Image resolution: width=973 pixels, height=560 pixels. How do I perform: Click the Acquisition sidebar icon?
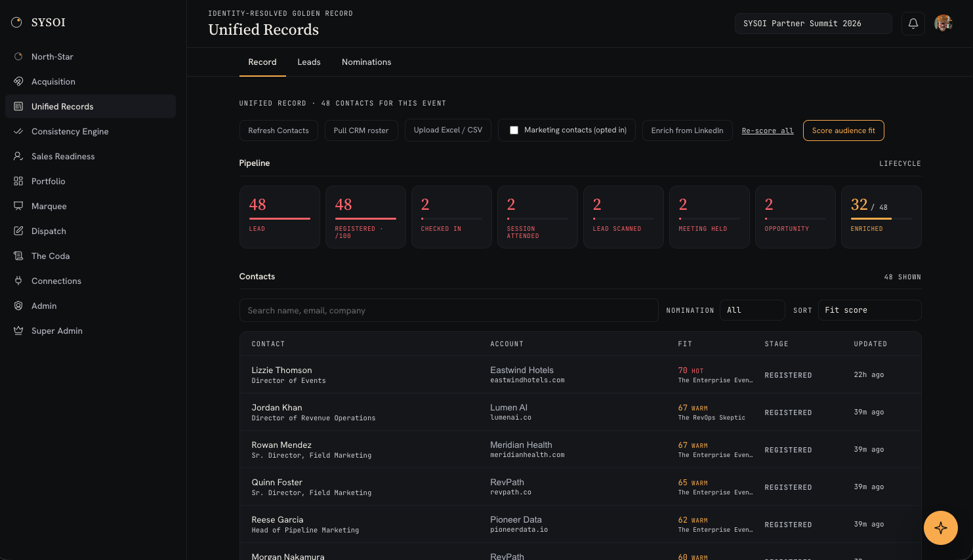coord(18,81)
